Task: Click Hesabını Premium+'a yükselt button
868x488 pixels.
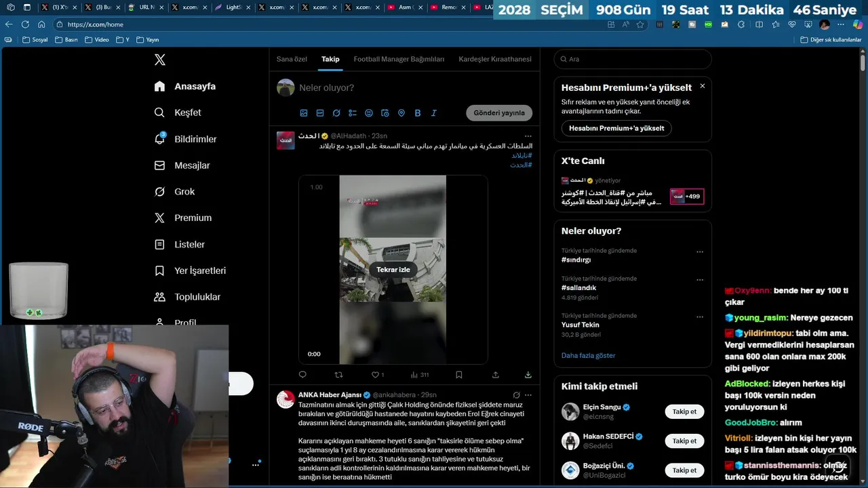Action: point(616,128)
